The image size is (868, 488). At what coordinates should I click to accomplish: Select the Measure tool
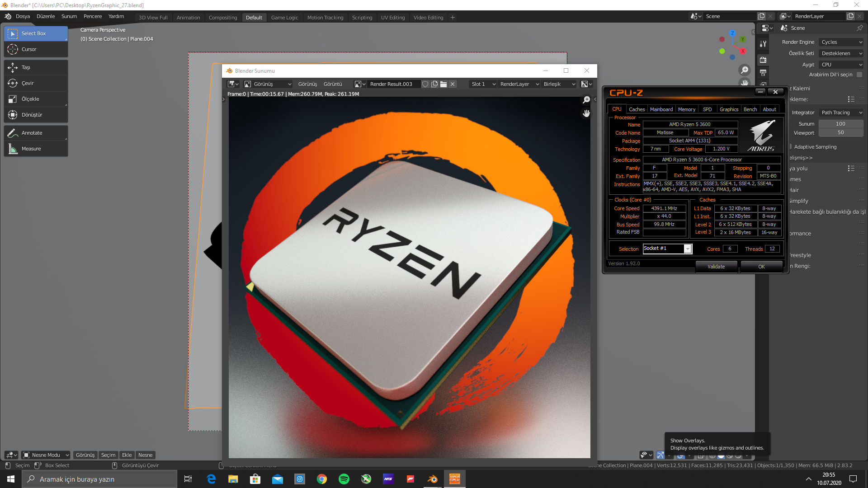(x=36, y=149)
